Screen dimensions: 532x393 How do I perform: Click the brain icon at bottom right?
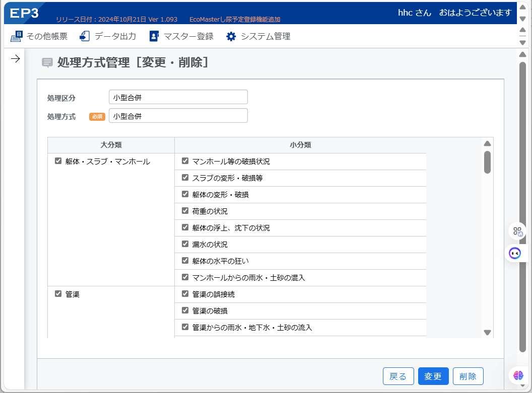tap(518, 375)
